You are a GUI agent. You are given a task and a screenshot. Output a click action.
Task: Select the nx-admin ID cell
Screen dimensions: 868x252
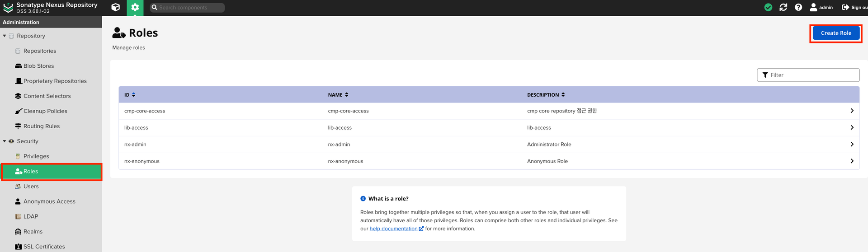(x=135, y=145)
